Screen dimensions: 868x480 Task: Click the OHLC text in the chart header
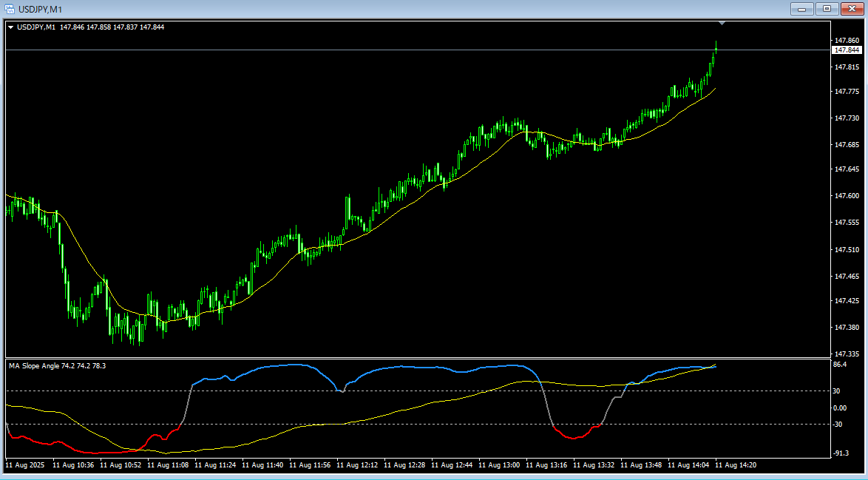point(112,27)
